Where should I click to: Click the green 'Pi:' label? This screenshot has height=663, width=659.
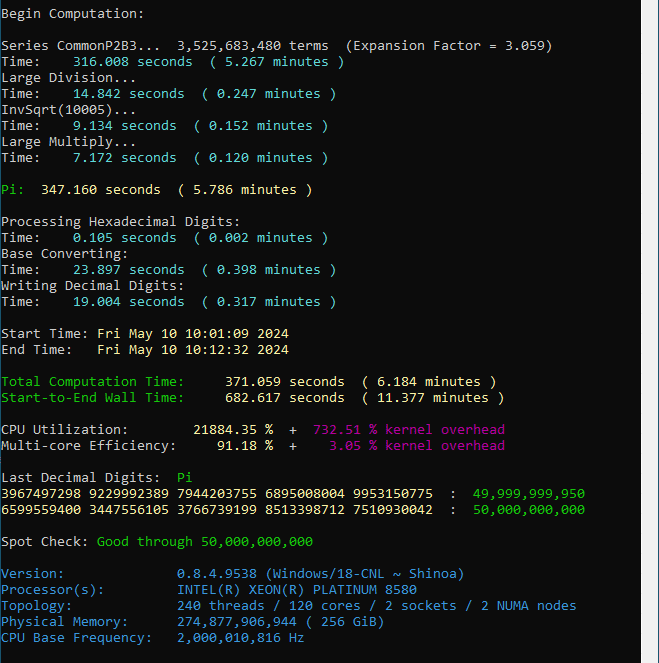[x=13, y=190]
